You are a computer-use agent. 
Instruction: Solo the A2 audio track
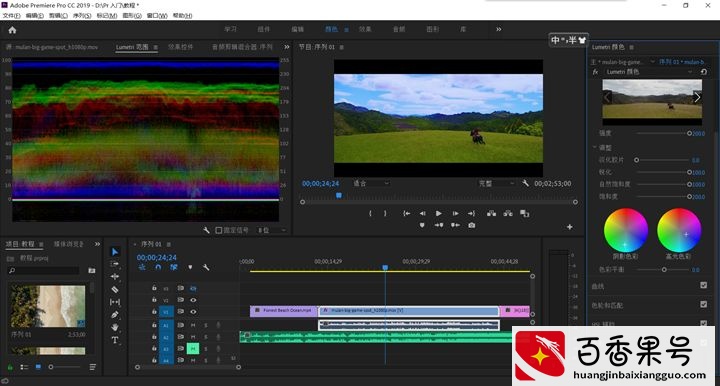coord(206,337)
